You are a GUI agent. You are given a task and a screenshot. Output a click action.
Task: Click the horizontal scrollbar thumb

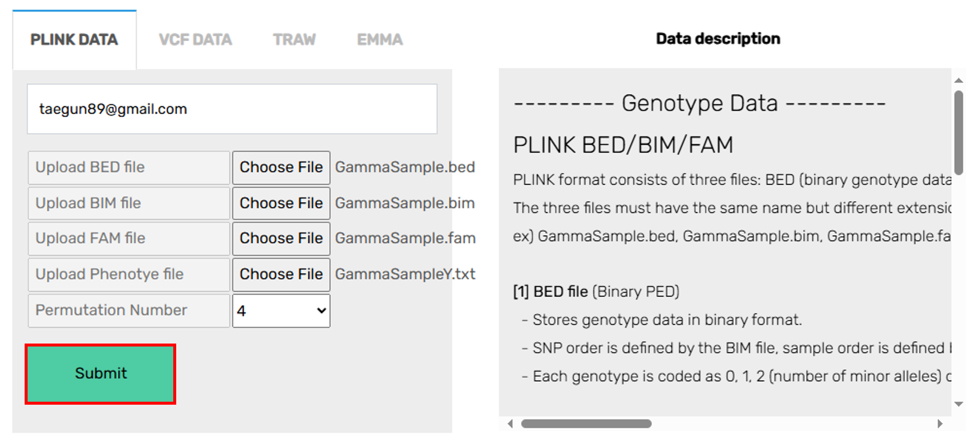coord(586,423)
